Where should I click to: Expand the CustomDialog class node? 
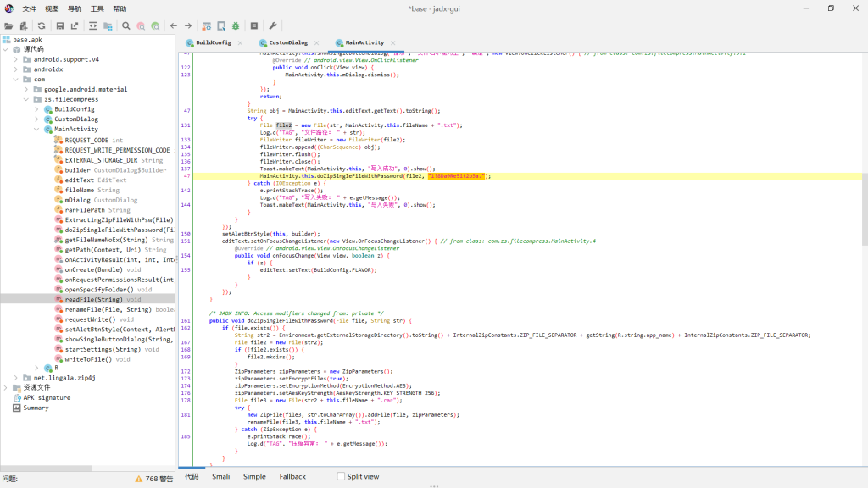pos(36,119)
